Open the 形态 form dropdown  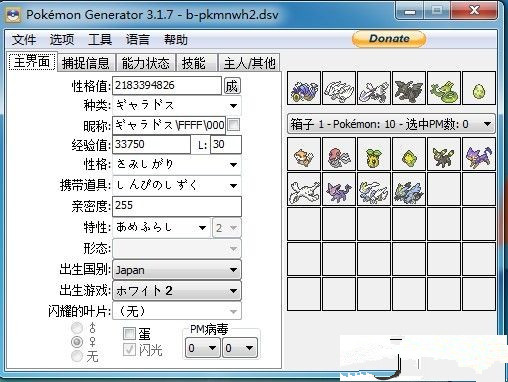point(177,248)
